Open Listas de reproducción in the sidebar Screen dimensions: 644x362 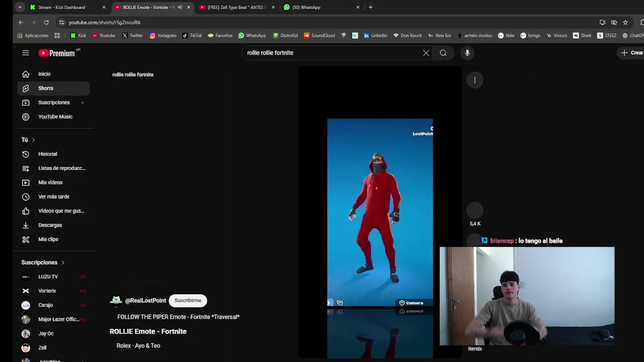tap(53, 168)
